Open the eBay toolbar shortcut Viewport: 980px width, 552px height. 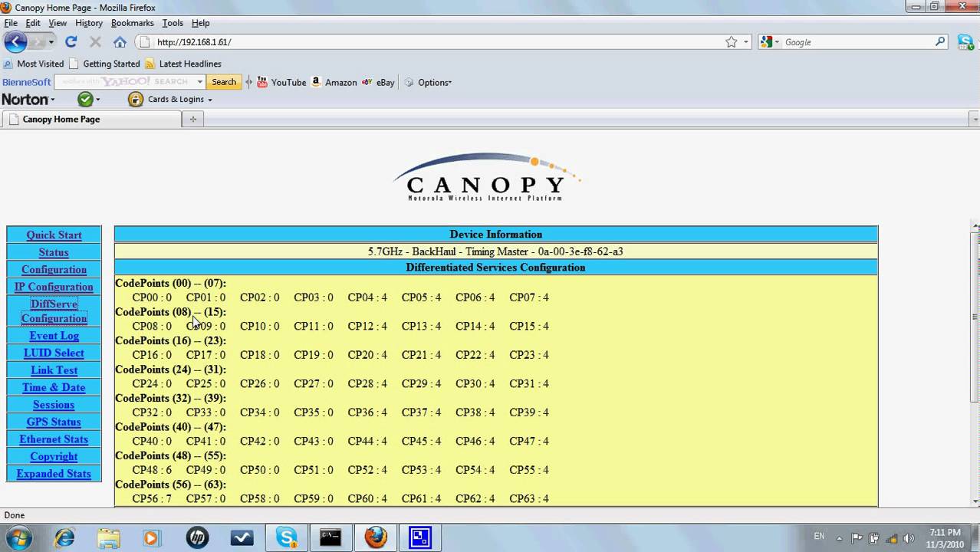pyautogui.click(x=378, y=82)
